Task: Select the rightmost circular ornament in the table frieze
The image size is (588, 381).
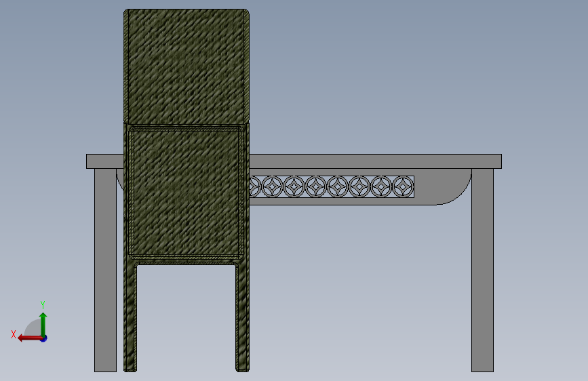Action: [x=403, y=186]
